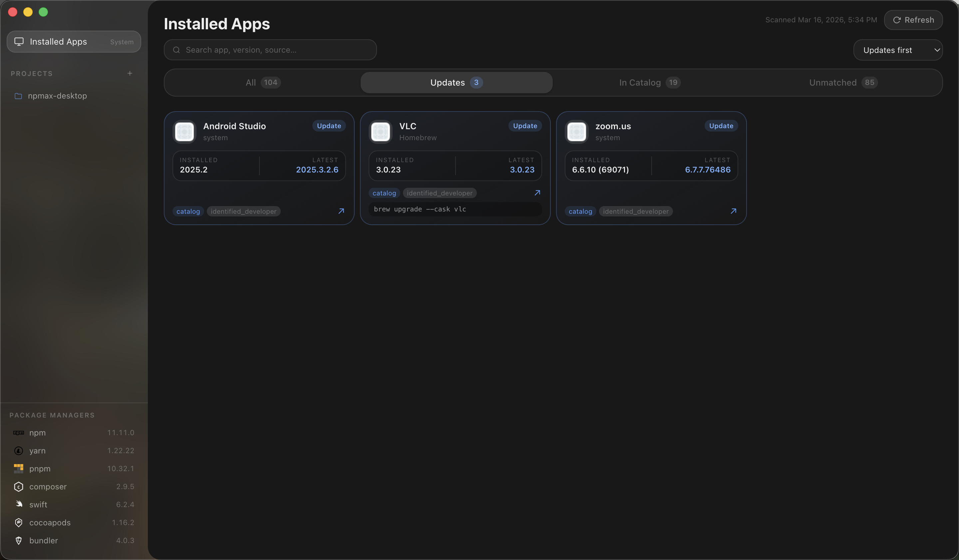Open the Updates first sort dropdown

point(898,50)
